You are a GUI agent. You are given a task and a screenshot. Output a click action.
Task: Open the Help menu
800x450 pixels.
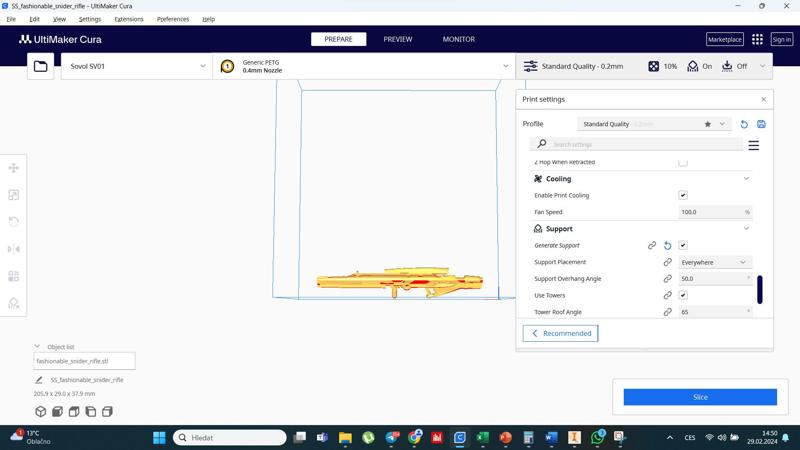[208, 19]
